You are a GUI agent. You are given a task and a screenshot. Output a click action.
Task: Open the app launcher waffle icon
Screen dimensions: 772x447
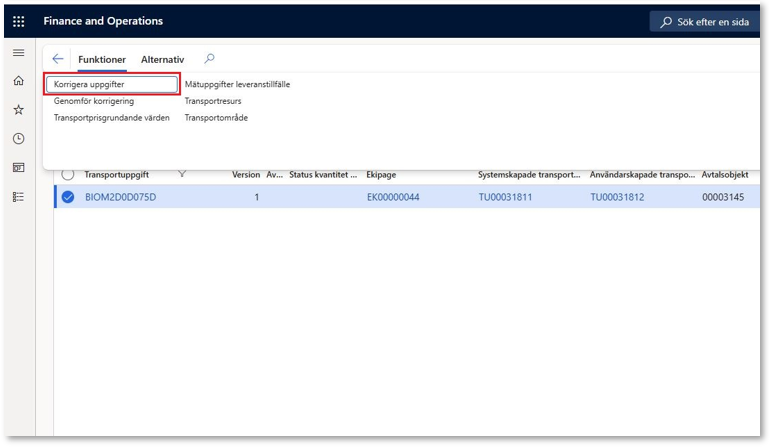coord(19,21)
